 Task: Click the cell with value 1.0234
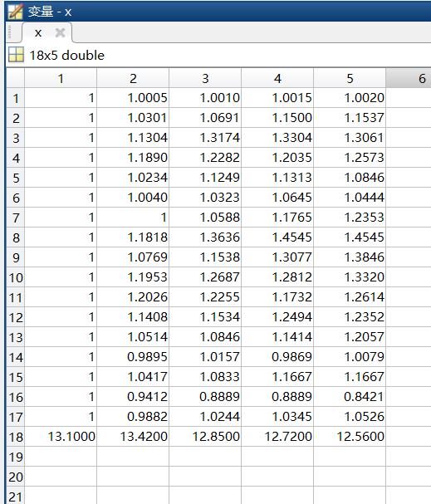point(133,178)
